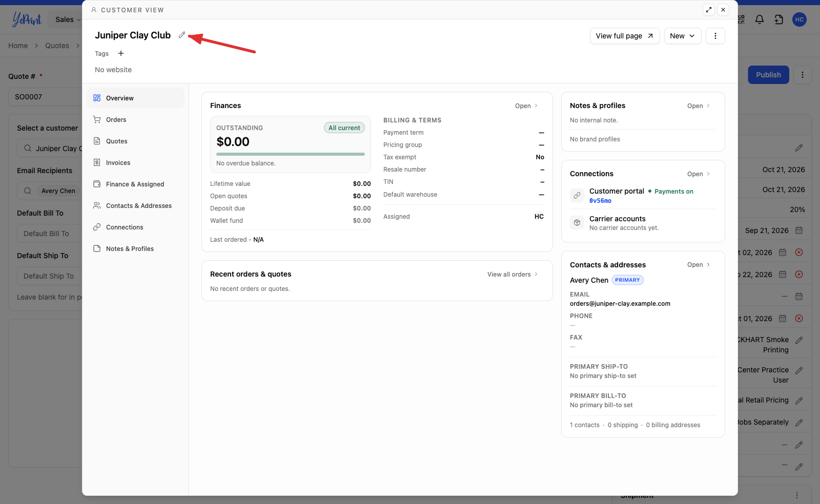Switch to the Invoices tab

135,162
